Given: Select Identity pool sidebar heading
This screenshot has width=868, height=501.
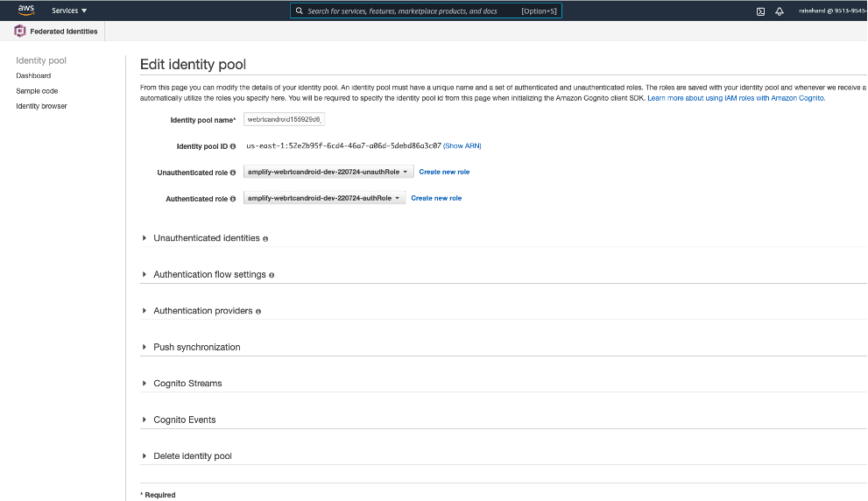Looking at the screenshot, I should (x=41, y=60).
